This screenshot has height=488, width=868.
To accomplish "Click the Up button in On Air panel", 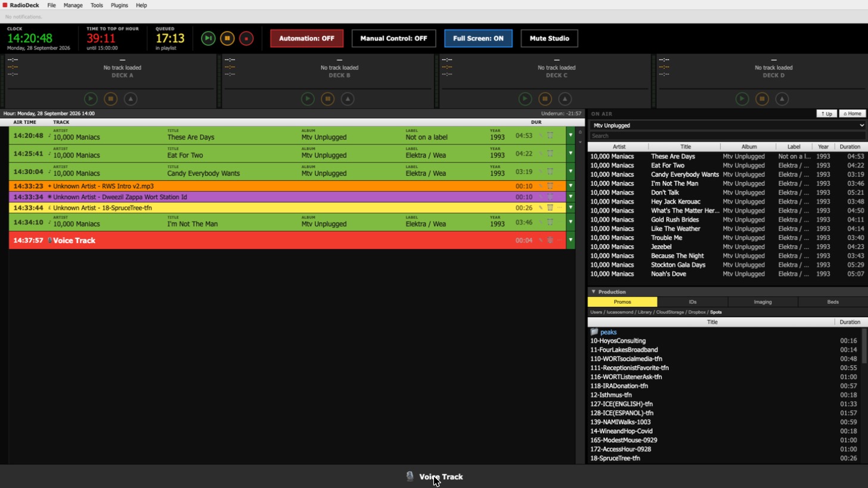I will click(x=827, y=114).
